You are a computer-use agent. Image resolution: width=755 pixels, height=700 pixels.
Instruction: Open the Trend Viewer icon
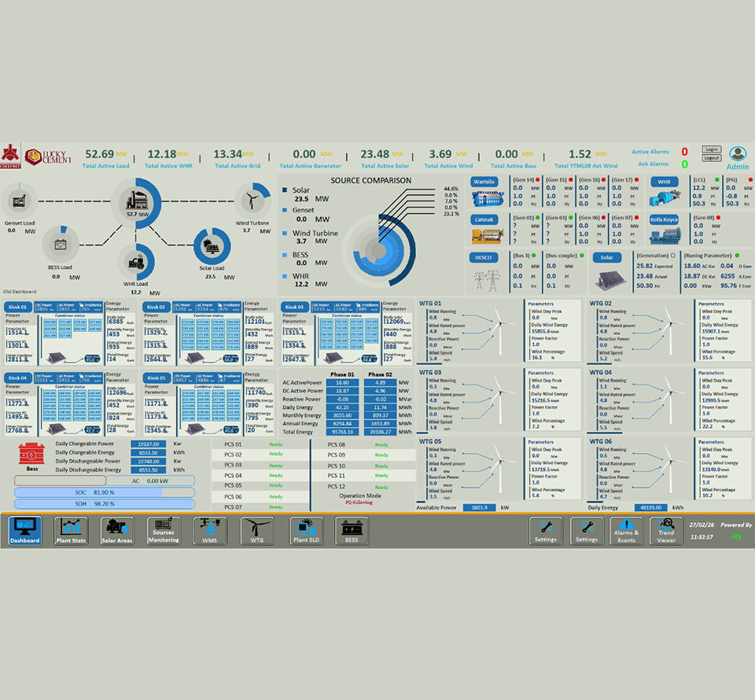coord(666,531)
